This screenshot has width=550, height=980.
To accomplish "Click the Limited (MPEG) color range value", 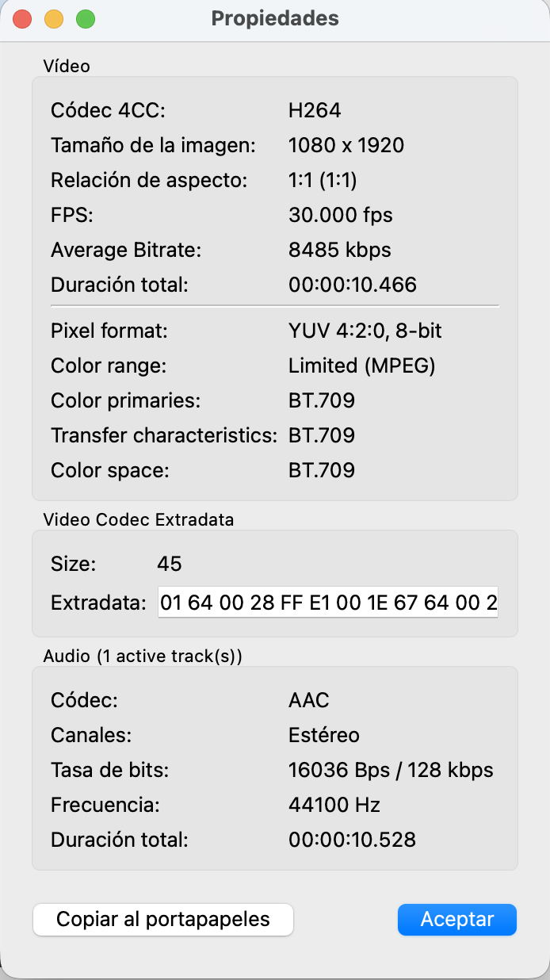I will (x=362, y=366).
